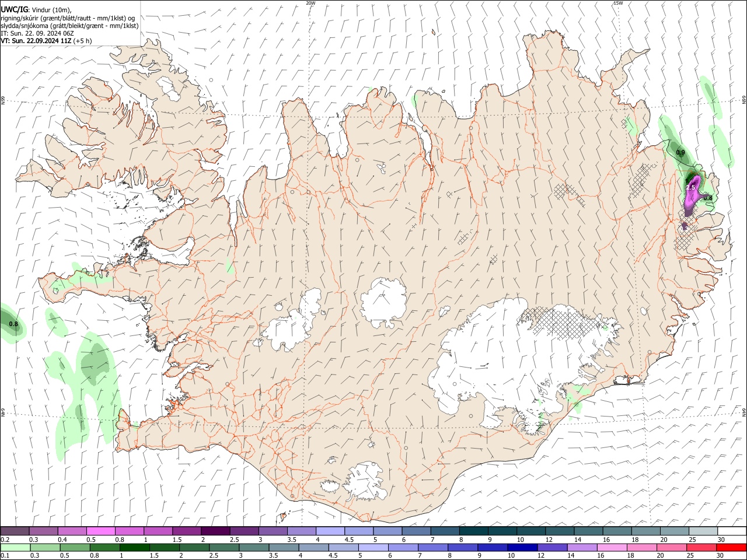Pick the dark teal 8 snow-scale swatch
Screen dimensions: 747x560
click(474, 531)
